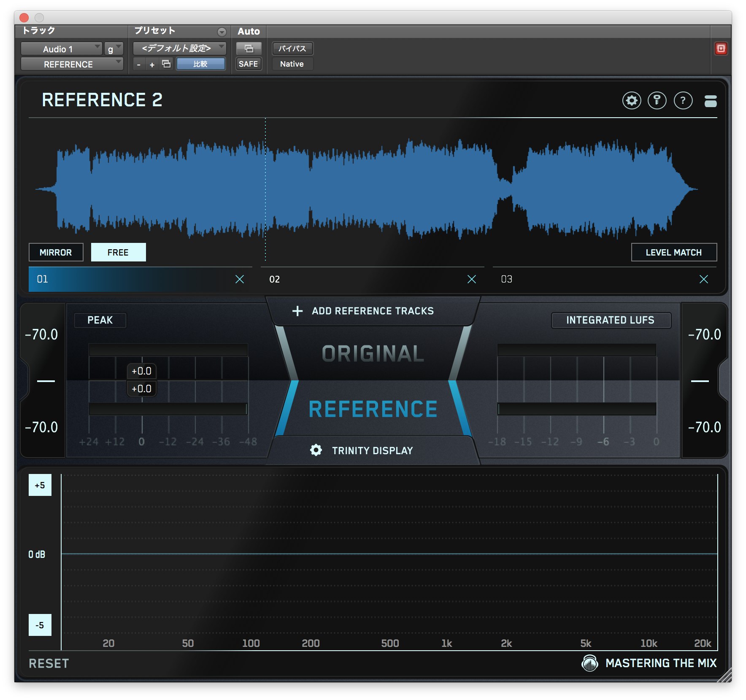
Task: Click RESET below the EQ curve display
Action: 48,663
